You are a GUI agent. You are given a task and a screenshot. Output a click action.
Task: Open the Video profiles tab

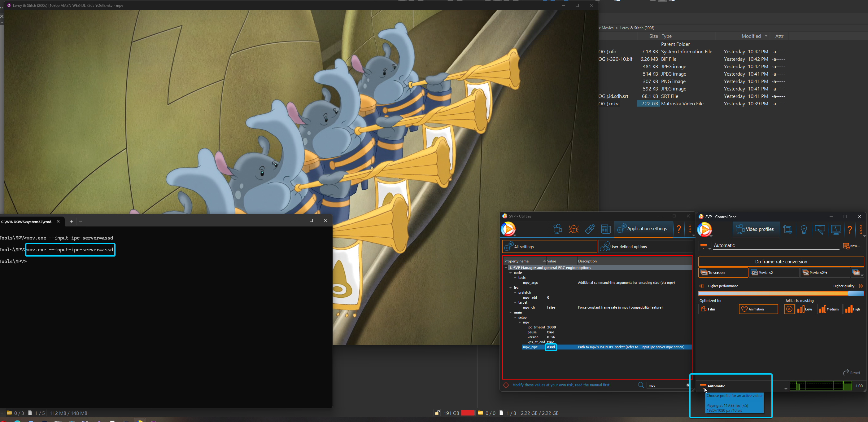(x=756, y=229)
